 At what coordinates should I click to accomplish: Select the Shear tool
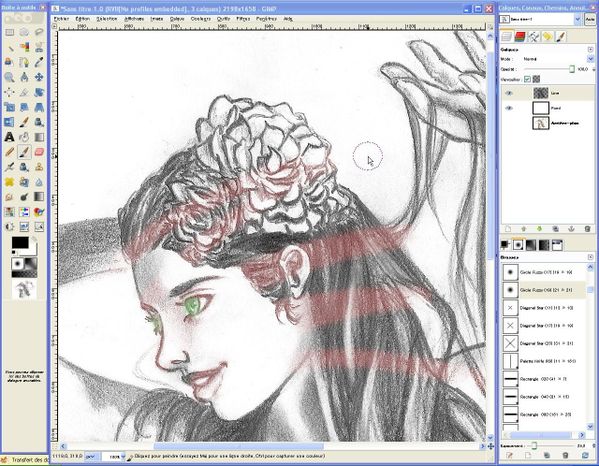[24, 107]
